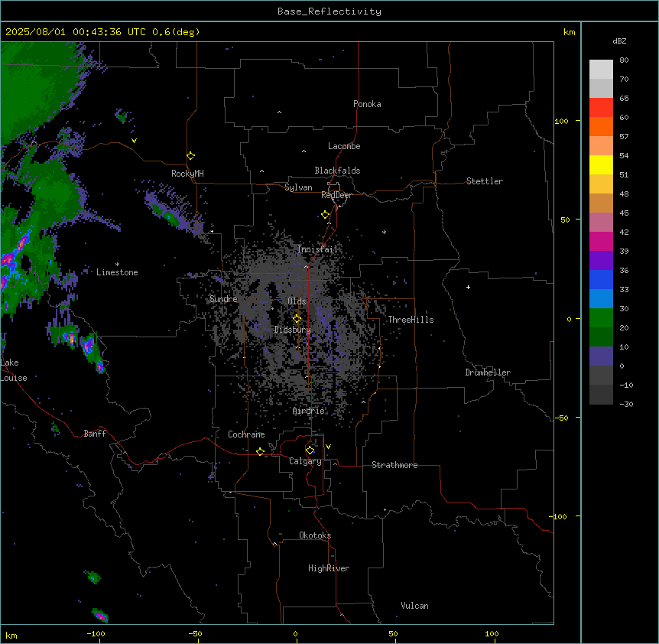This screenshot has height=644, width=659.
Task: Click the yellow marker south of RedDeer
Action: pyautogui.click(x=326, y=215)
